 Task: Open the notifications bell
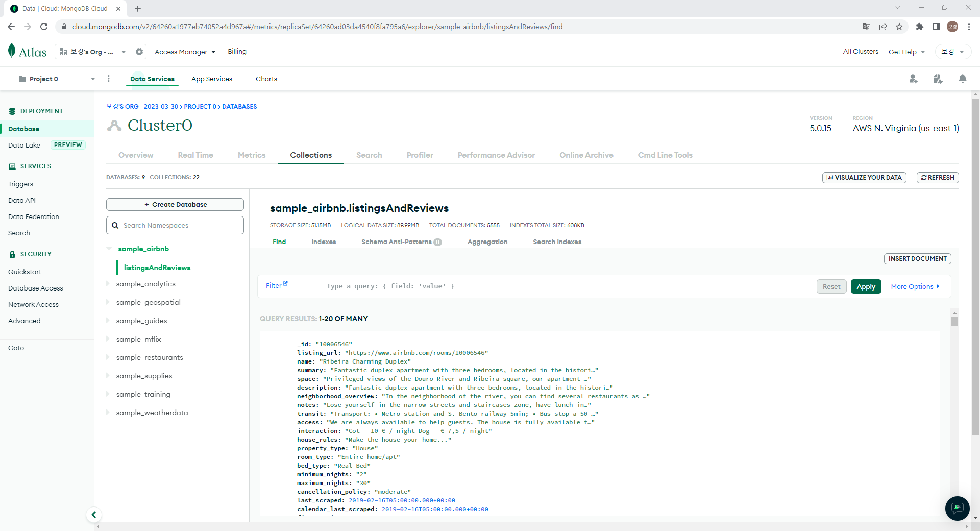click(963, 79)
